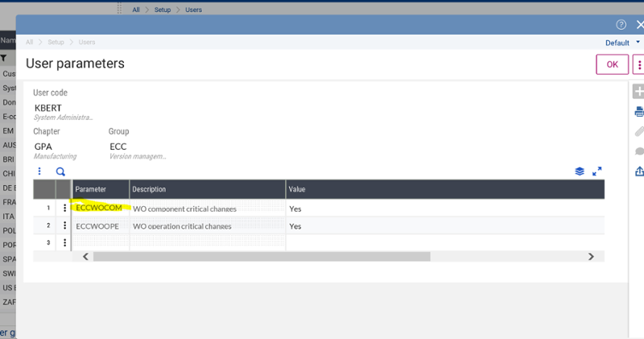Click the filter funnel icon in left panel
Screen dimensions: 644x339
coord(4,58)
